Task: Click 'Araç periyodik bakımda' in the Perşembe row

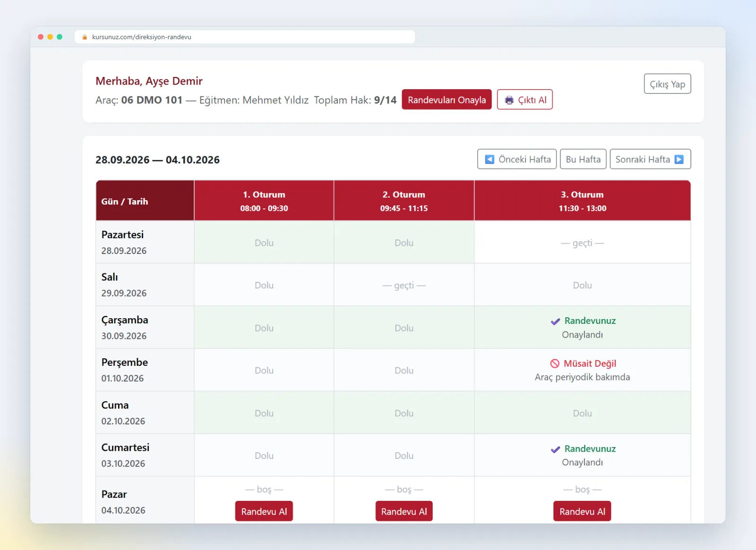Action: (582, 377)
